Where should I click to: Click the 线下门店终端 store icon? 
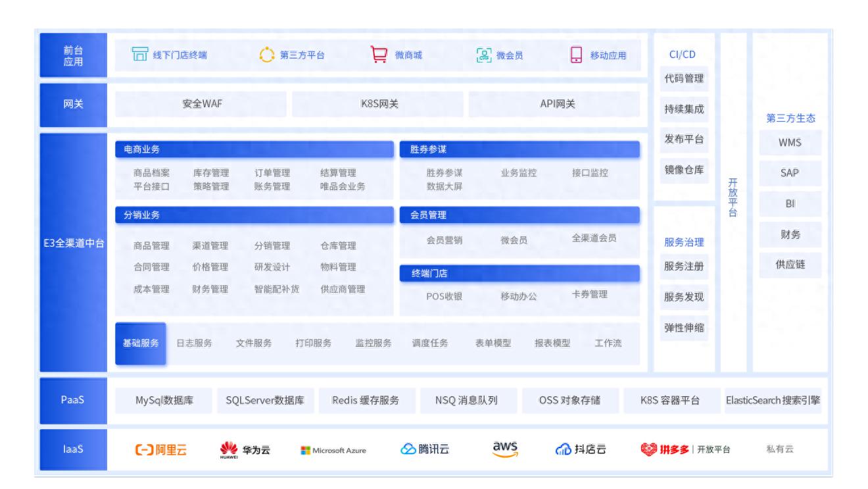pyautogui.click(x=139, y=55)
